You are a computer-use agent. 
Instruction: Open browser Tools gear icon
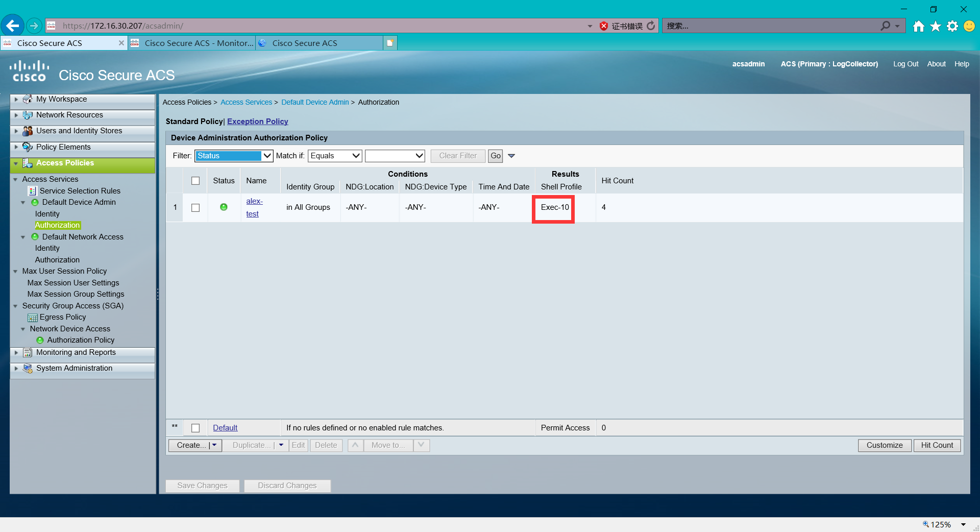[952, 26]
